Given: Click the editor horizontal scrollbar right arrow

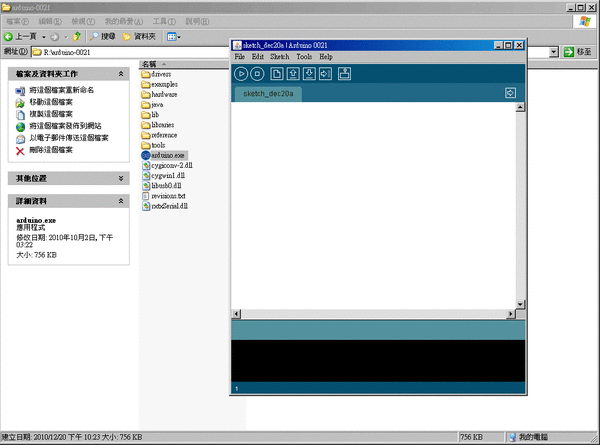Looking at the screenshot, I should tap(511, 314).
